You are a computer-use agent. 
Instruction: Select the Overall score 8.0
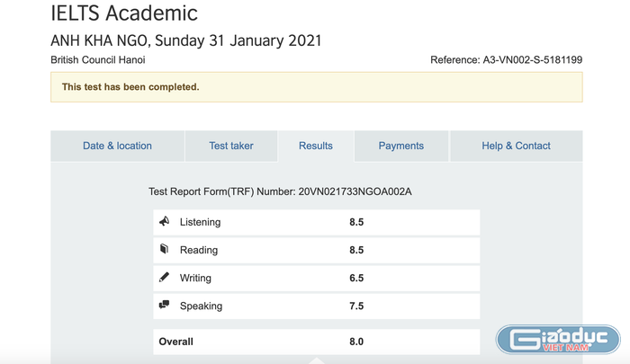tap(356, 342)
